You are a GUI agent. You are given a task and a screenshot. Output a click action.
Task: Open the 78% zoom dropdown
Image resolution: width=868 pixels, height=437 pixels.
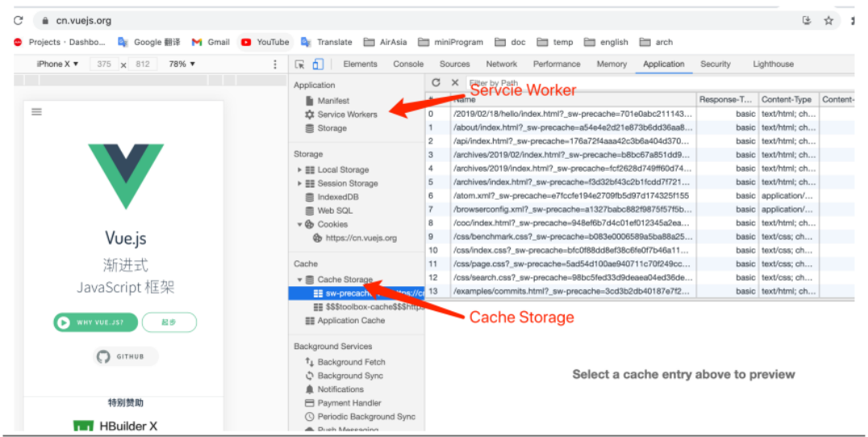(182, 65)
